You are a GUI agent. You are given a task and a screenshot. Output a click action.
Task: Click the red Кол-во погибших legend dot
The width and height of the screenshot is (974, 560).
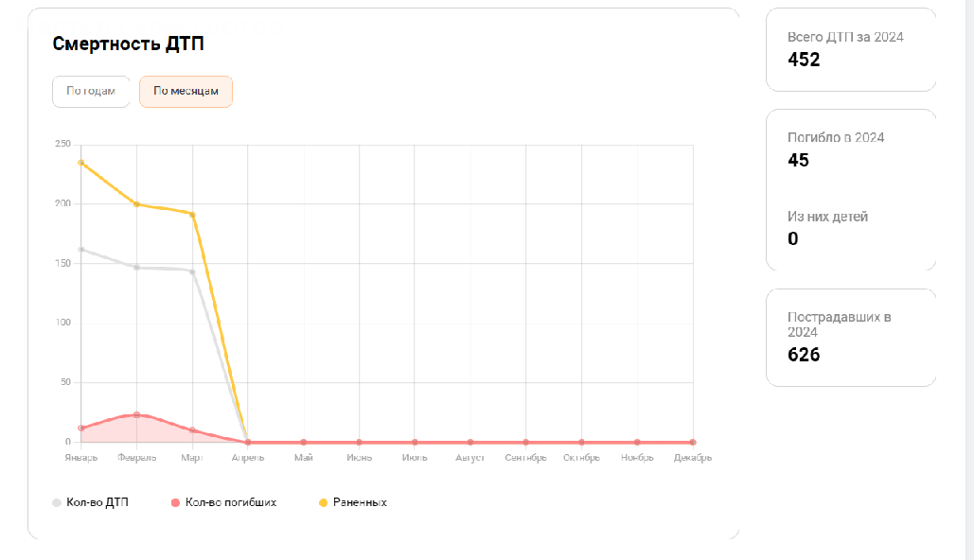175,503
